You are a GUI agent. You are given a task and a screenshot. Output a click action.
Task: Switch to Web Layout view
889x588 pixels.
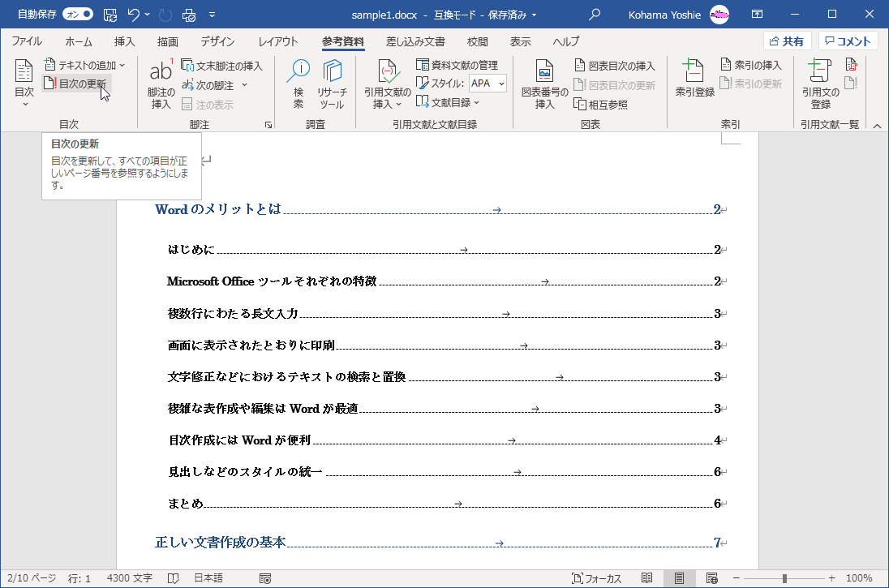[712, 578]
